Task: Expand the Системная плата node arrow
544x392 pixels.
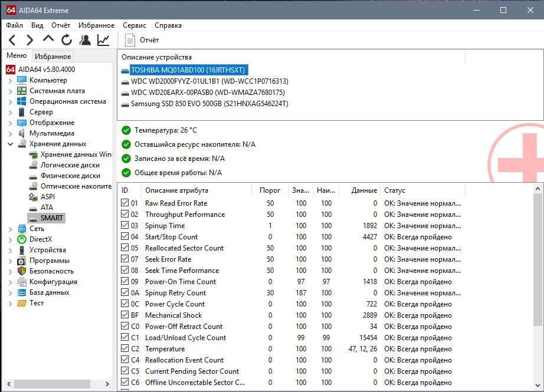Action: click(x=11, y=91)
